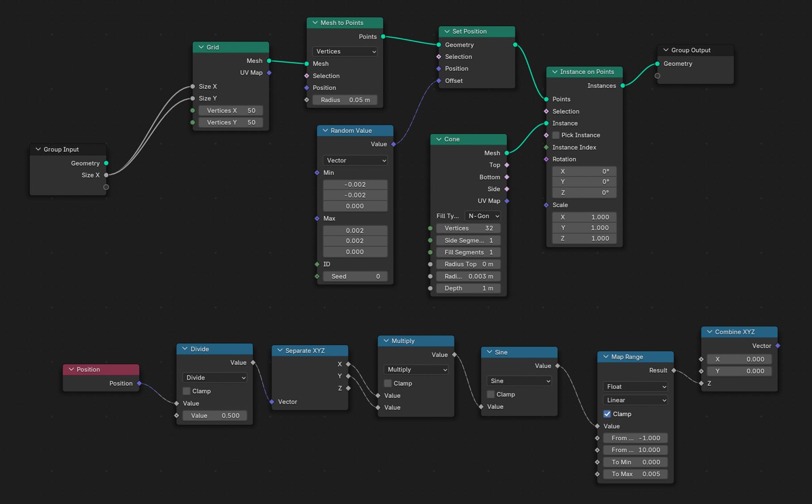The height and width of the screenshot is (504, 812).
Task: Click the Vertices X field in Grid node
Action: click(230, 110)
